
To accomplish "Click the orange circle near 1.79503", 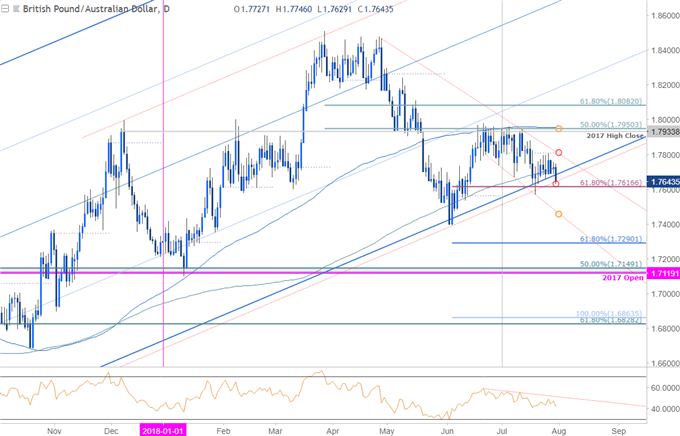I will 559,128.
